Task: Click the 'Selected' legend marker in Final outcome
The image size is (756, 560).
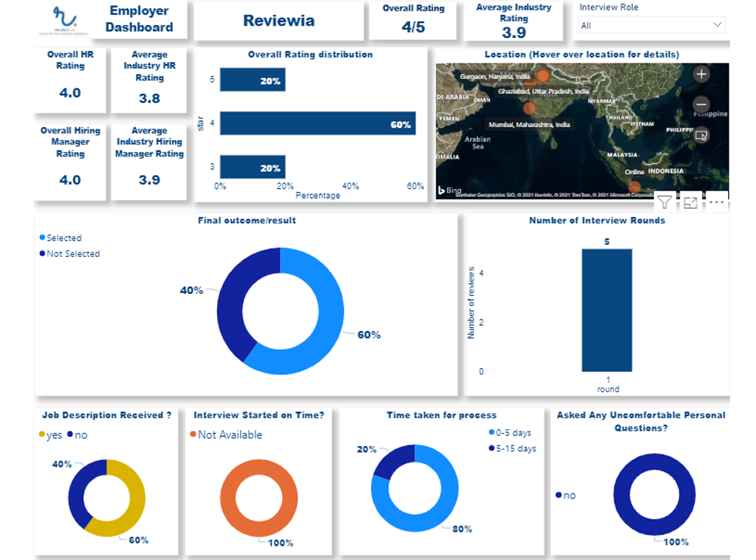Action: [42, 237]
